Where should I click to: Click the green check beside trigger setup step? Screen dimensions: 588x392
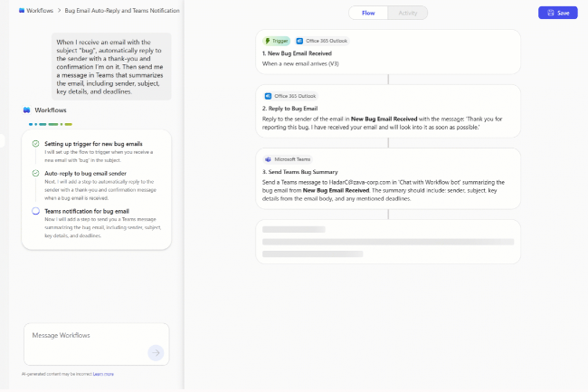point(35,144)
